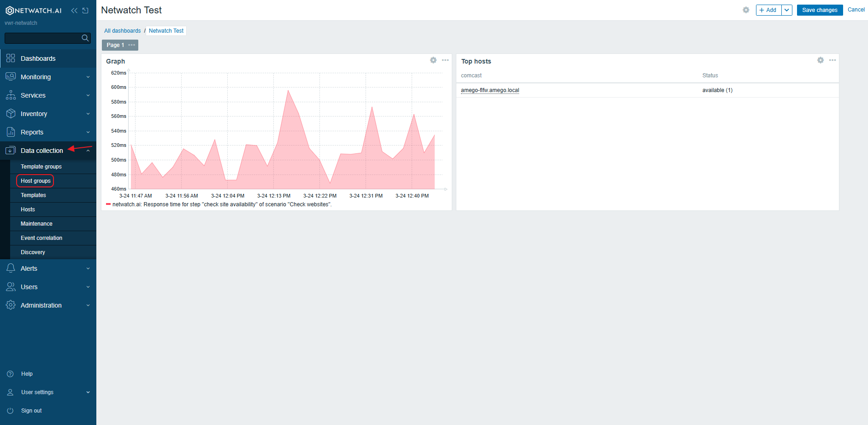Click the sidebar search magnifier icon
868x425 pixels.
click(x=85, y=38)
